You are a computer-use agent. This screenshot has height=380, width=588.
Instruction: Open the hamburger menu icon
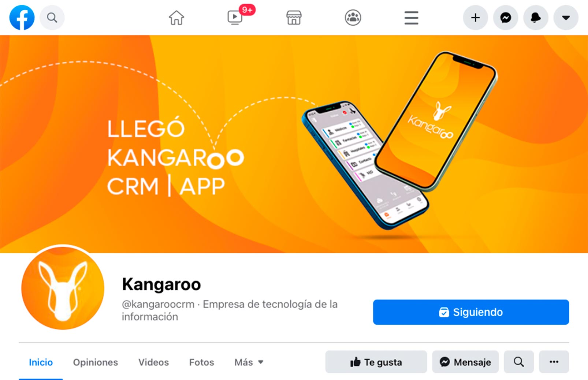point(412,18)
